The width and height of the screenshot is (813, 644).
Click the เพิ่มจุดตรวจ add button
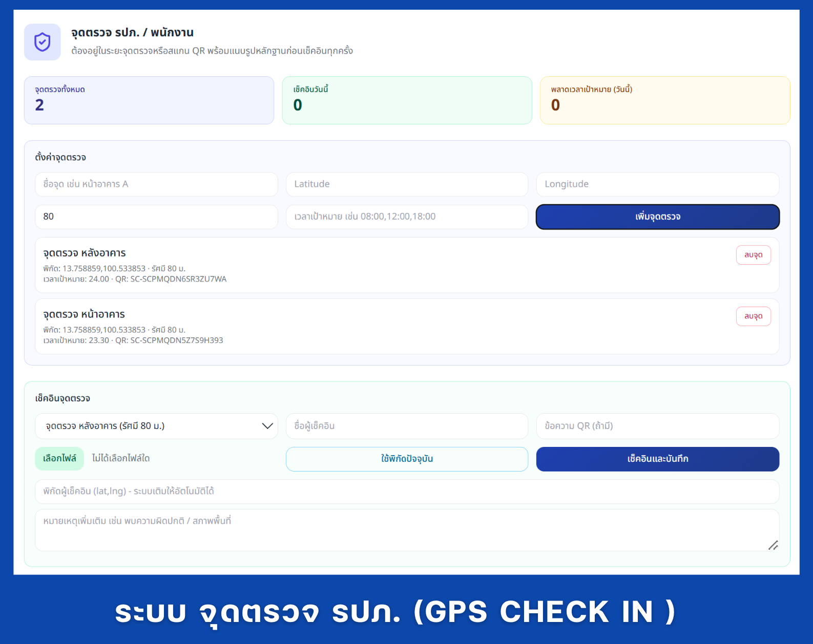click(x=658, y=217)
